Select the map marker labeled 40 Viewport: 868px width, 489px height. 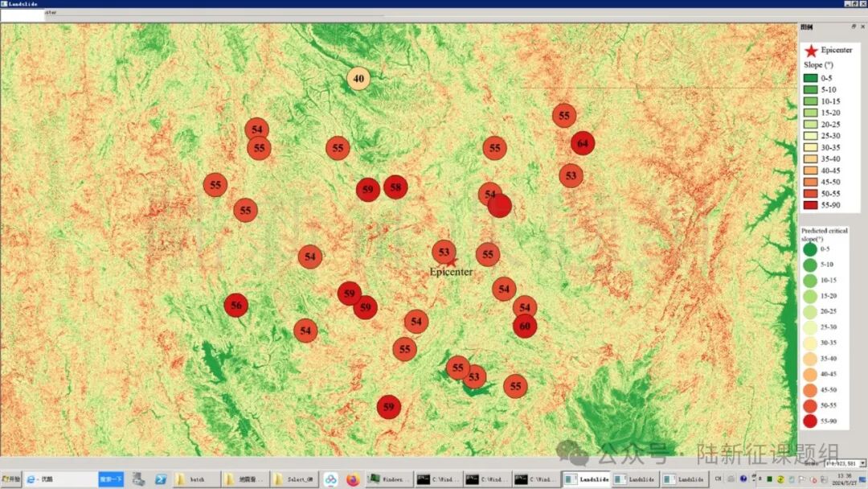coord(358,79)
